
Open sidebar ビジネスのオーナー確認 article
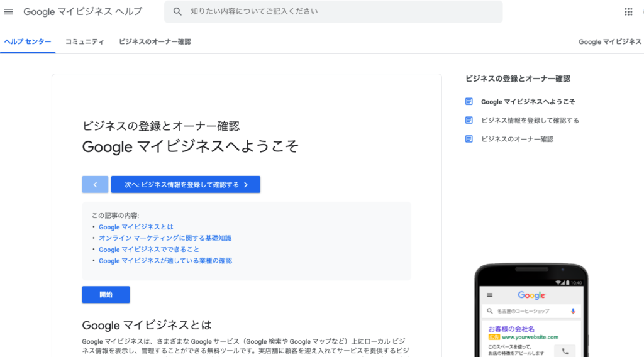[517, 139]
